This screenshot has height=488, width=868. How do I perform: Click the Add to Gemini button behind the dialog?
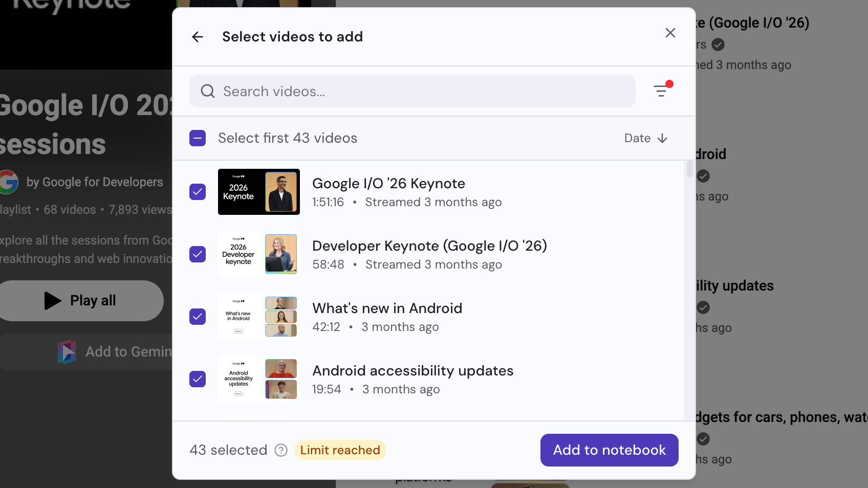pyautogui.click(x=86, y=352)
